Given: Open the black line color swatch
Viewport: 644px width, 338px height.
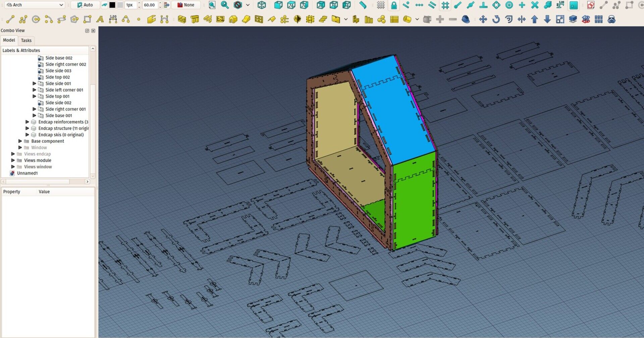Looking at the screenshot, I should point(112,5).
